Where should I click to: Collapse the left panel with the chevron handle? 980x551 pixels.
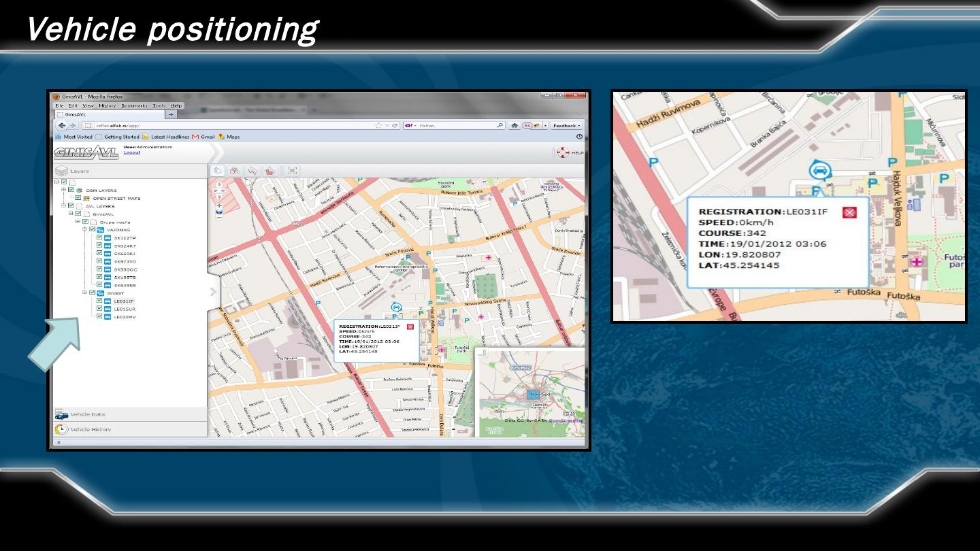point(212,293)
